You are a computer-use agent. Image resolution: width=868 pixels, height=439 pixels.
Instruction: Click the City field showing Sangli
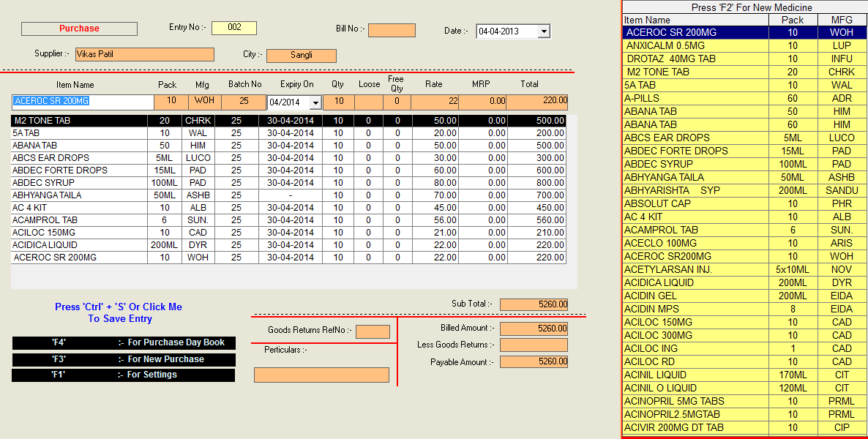(301, 56)
